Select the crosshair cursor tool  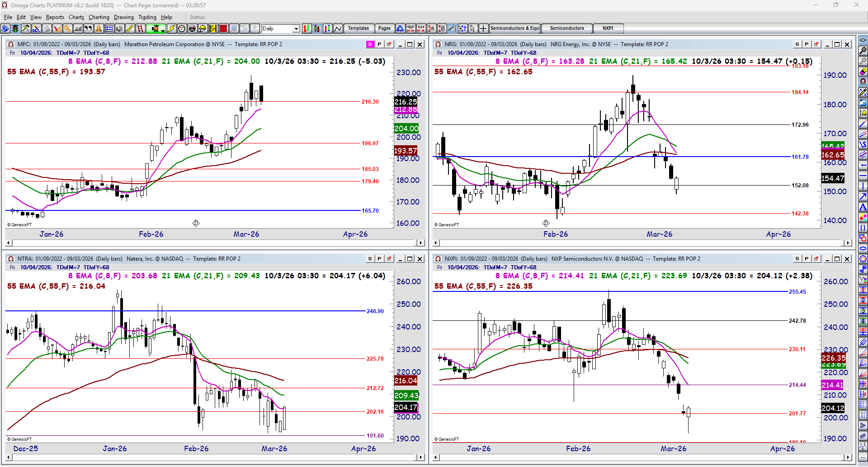483,29
